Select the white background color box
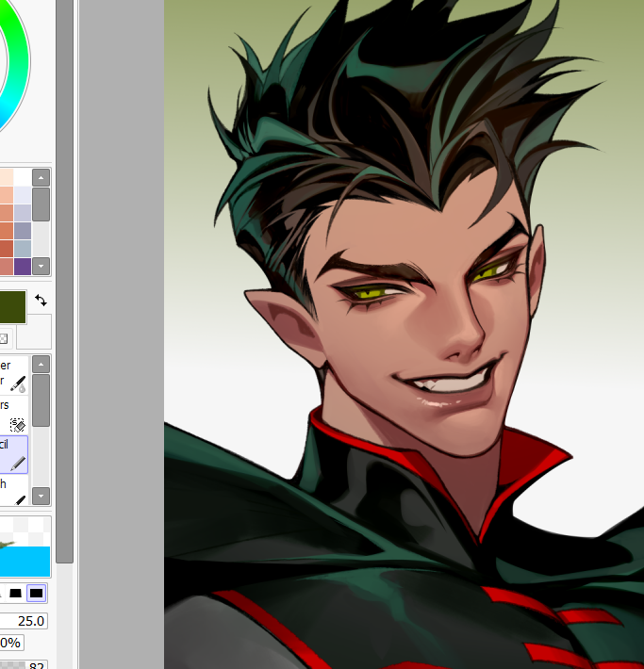This screenshot has height=669, width=644. (x=34, y=332)
